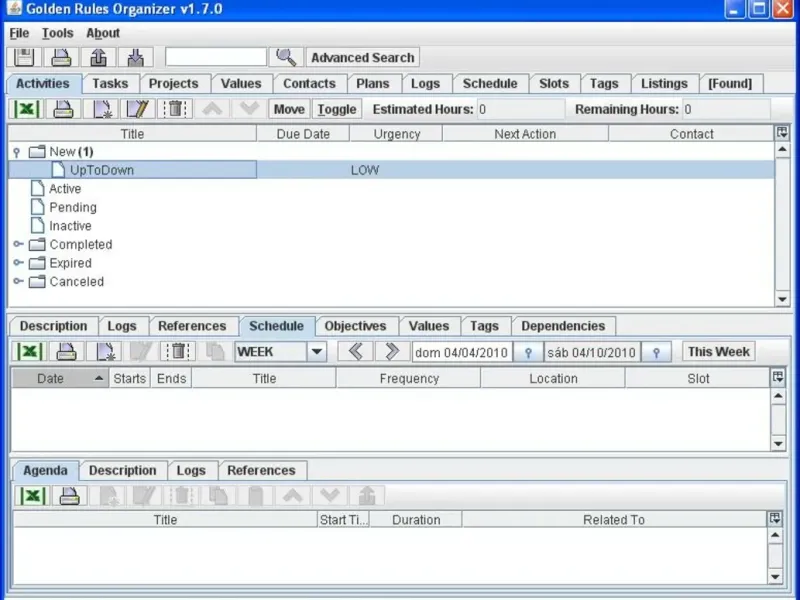Delete selected activity with trash icon
The image size is (800, 600).
(175, 109)
